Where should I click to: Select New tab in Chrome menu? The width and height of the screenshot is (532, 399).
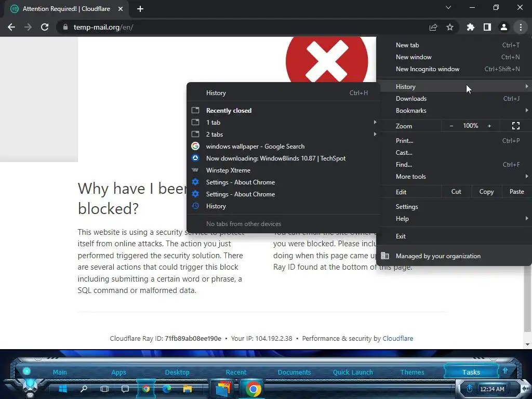[x=454, y=45]
